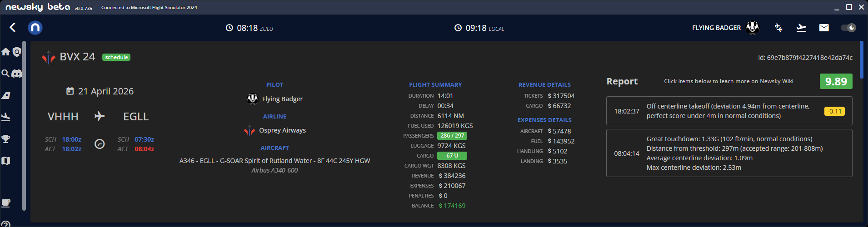Go back using the left chevron arrow
868x227 pixels.
13,28
